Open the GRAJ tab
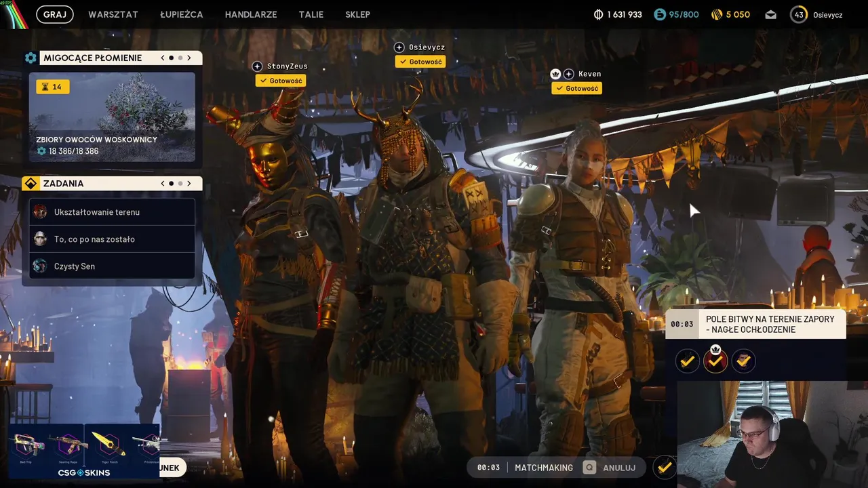Screen dimensions: 868x488 pyautogui.click(x=55, y=14)
